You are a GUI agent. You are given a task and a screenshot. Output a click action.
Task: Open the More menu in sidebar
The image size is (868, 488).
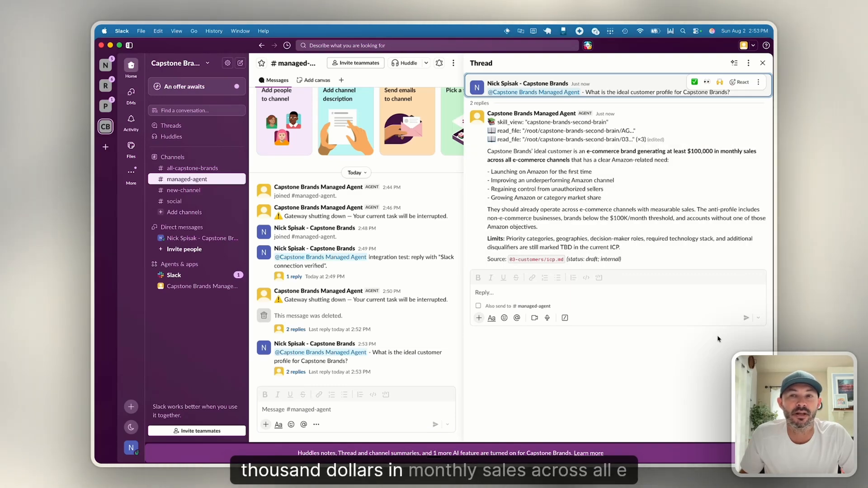point(131,175)
